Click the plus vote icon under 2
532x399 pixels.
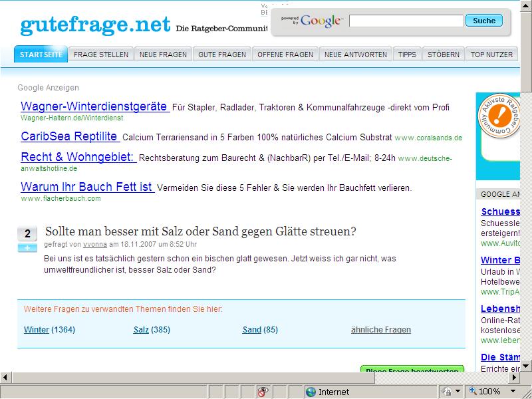coord(27,248)
